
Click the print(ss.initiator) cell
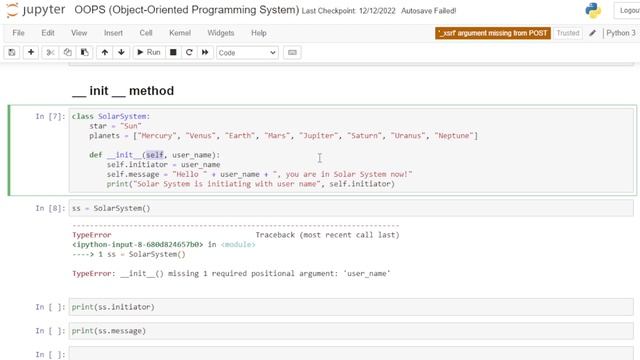coord(351,307)
